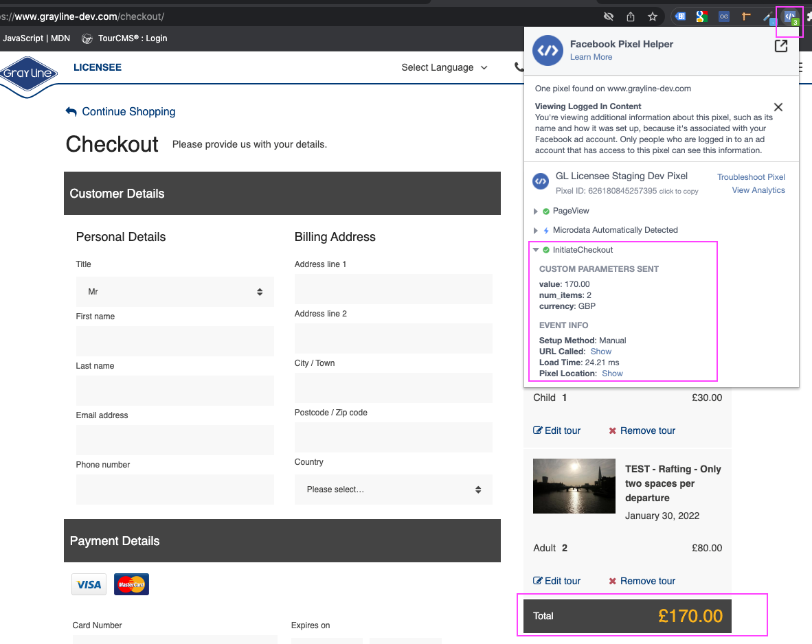Open the Google 'g' extension

tap(701, 16)
